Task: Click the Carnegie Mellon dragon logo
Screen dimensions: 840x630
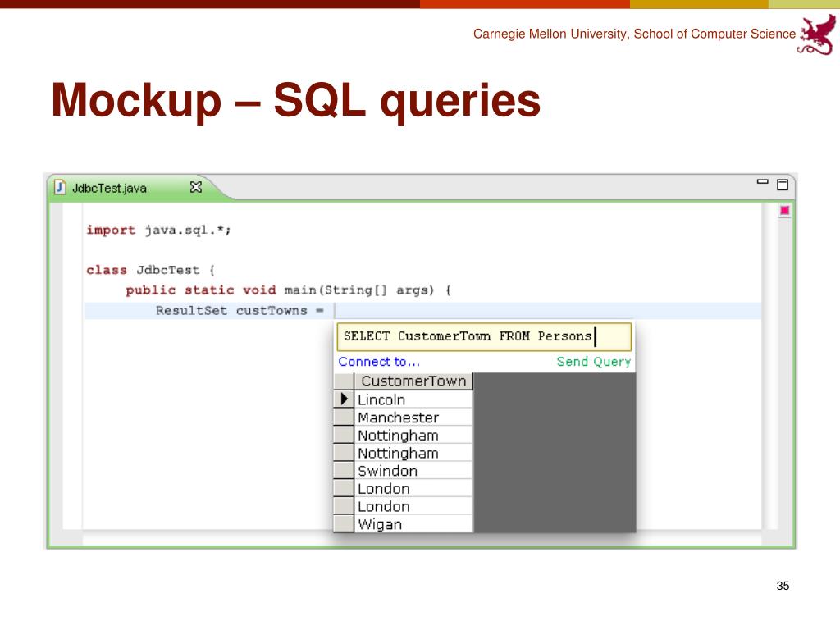Action: pos(818,34)
